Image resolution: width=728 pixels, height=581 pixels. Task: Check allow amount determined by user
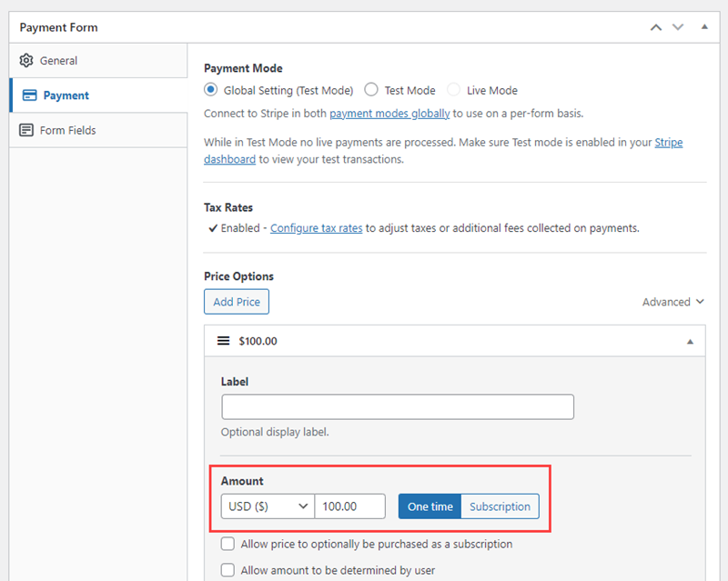click(x=227, y=570)
